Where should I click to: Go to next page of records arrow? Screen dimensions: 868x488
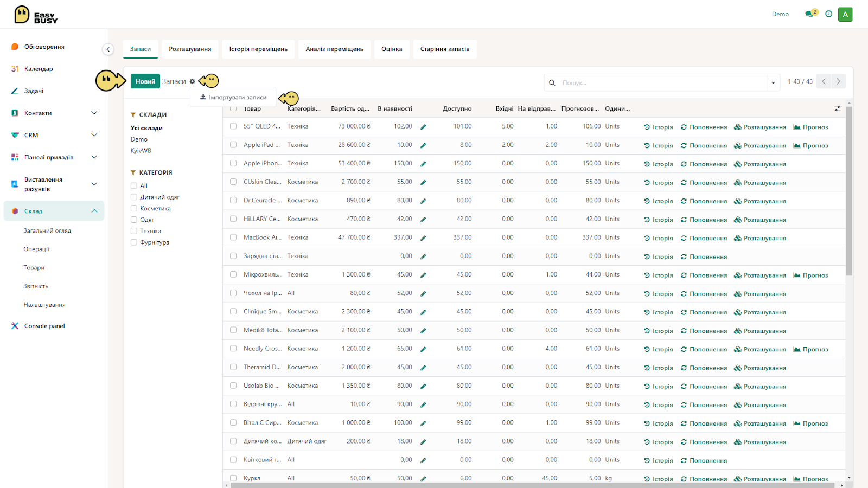pos(838,81)
